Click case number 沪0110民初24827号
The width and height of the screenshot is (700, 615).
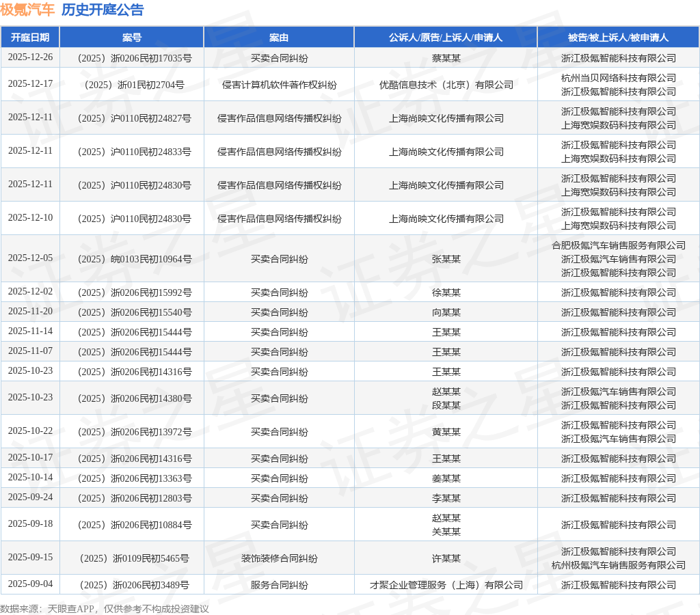pos(135,118)
